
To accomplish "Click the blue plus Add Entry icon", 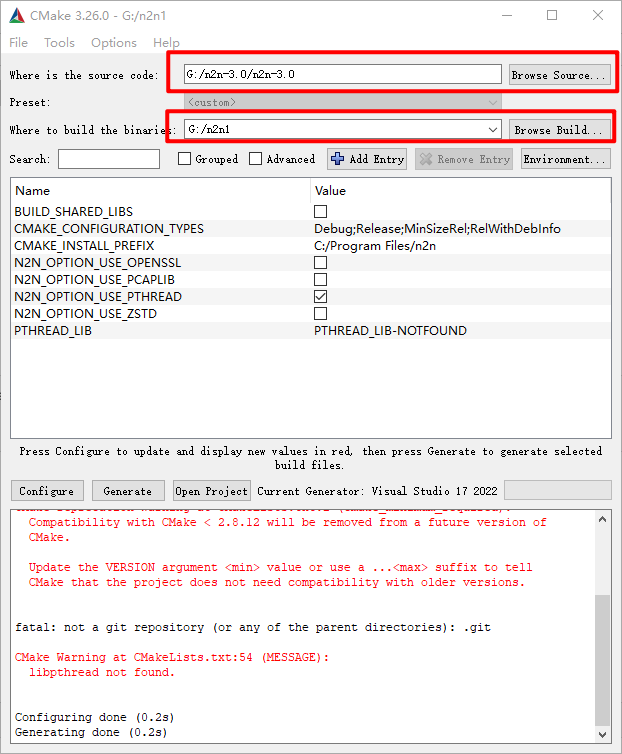I will tap(338, 159).
